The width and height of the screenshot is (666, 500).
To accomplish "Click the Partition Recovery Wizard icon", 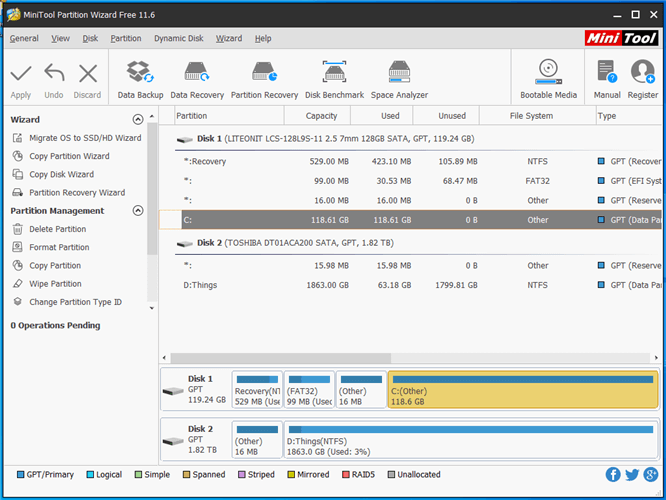I will 17,193.
